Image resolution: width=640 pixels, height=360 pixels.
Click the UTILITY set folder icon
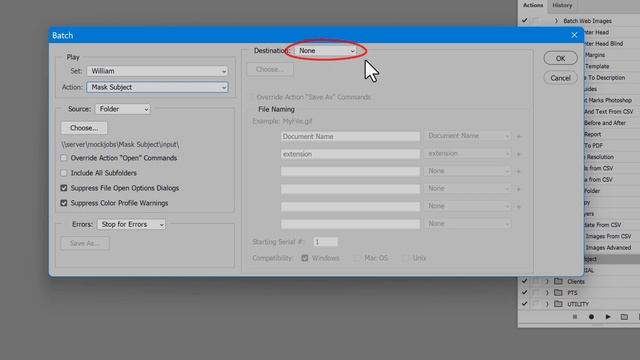[558, 304]
